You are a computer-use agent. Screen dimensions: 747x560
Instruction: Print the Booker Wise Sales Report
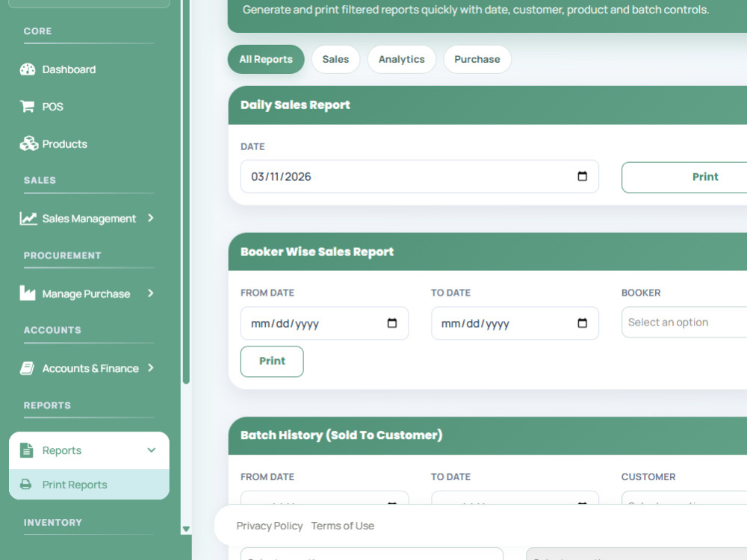tap(272, 361)
